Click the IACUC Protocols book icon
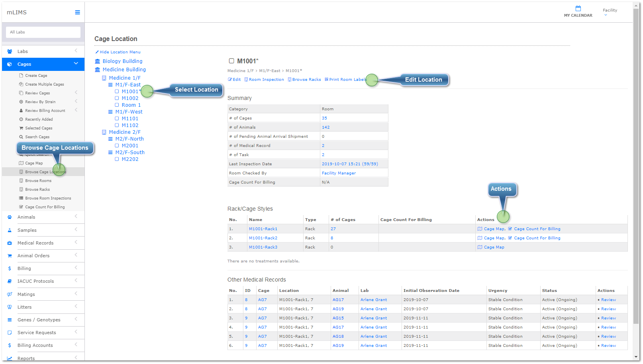This screenshot has height=364, width=643. point(10,281)
